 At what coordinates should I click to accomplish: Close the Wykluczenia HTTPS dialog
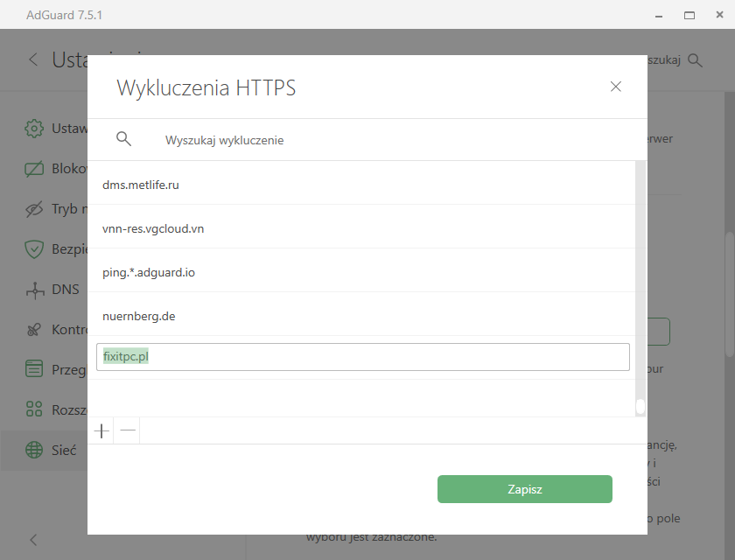coord(615,87)
